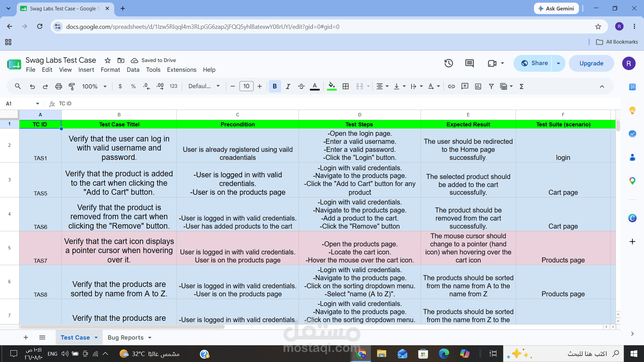
Task: Open the Data menu
Action: [133, 70]
